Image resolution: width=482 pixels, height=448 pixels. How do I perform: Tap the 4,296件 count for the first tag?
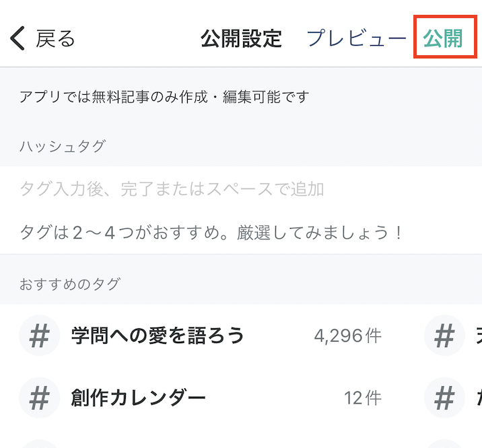(348, 336)
